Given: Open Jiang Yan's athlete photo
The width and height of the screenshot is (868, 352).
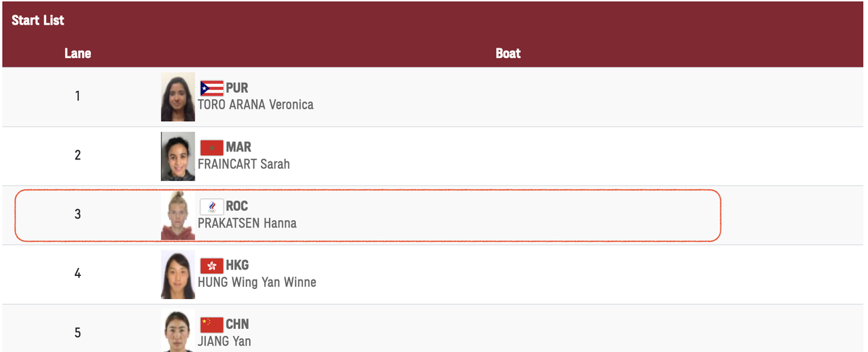Looking at the screenshot, I should click(178, 331).
